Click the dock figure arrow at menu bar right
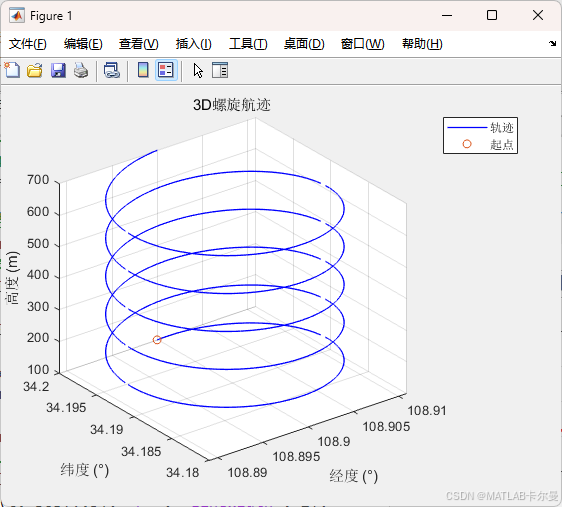This screenshot has height=507, width=562. pos(552,43)
